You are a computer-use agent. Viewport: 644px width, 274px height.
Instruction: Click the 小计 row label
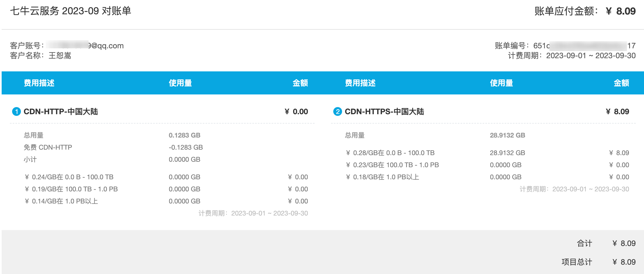coord(30,160)
